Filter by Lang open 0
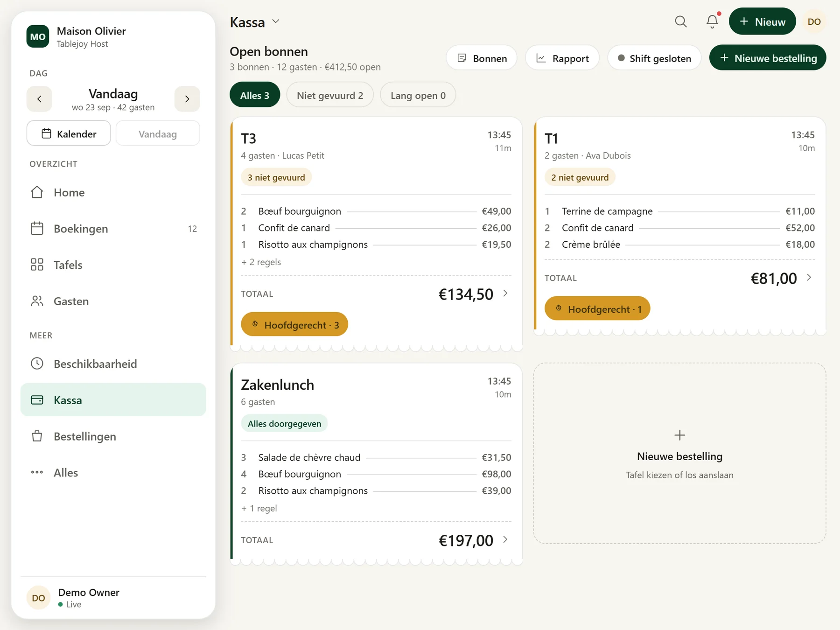This screenshot has height=630, width=840. [418, 95]
